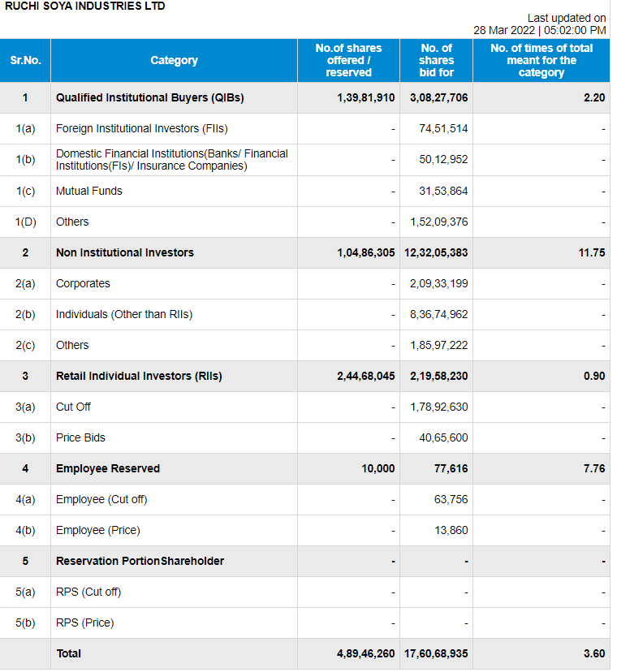Click the Domestic Financial Institutions category text
617x672 pixels.
click(x=171, y=159)
